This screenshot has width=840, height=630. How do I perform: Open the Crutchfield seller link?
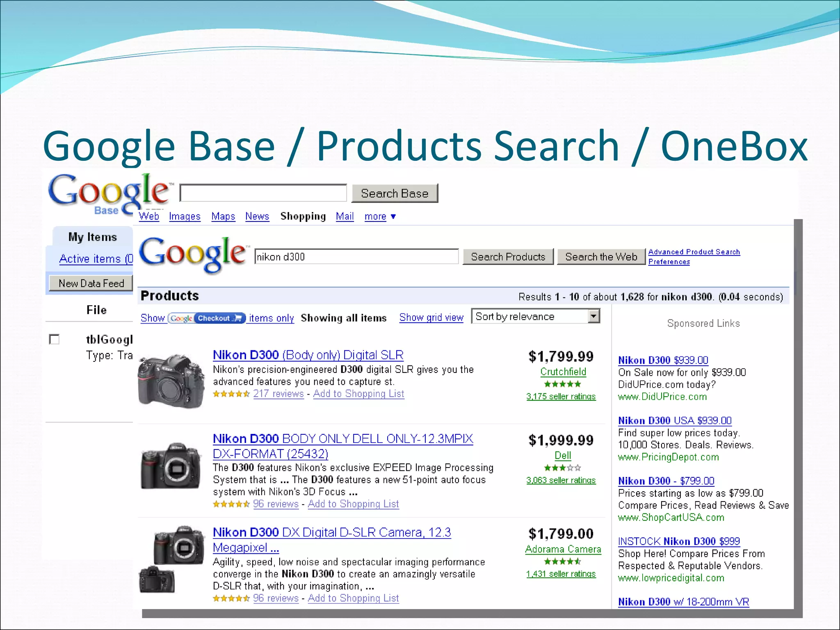(563, 372)
